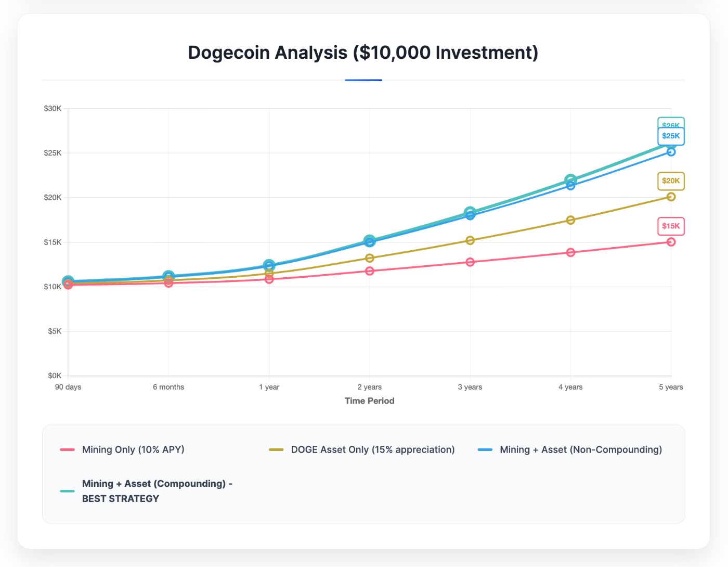The height and width of the screenshot is (567, 728).
Task: Select the teal Compounding point at 1 year
Action: pos(269,265)
